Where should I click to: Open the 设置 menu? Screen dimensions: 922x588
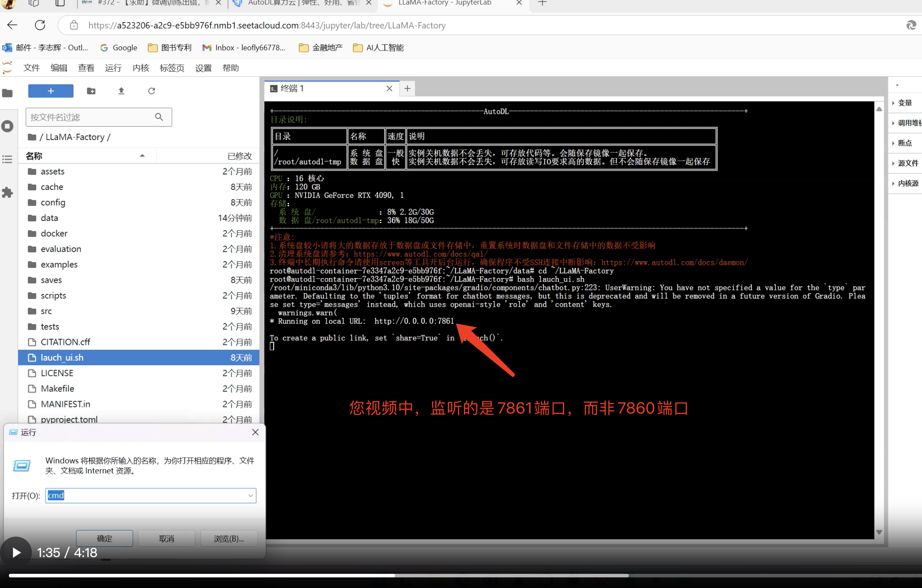(203, 68)
